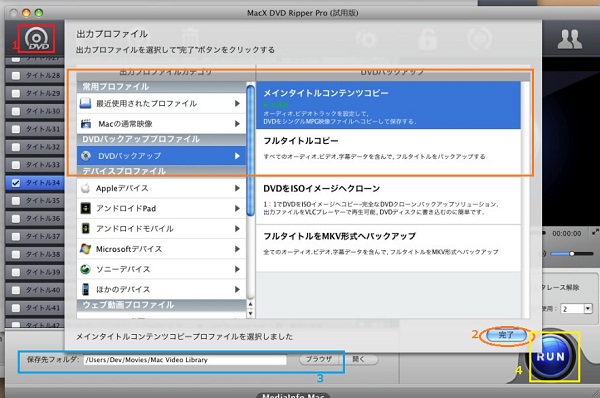Check the タイトル31 checkbox
Image resolution: width=600 pixels, height=398 pixels.
click(16, 129)
